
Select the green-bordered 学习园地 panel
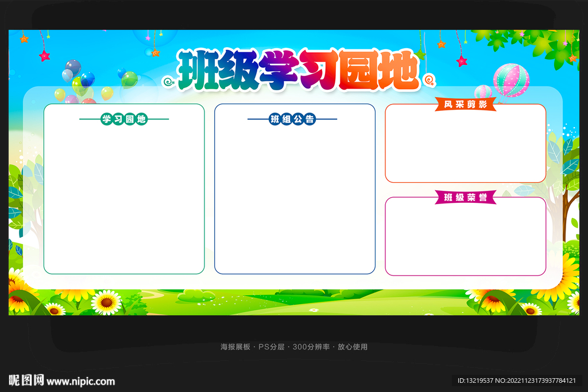pyautogui.click(x=124, y=189)
